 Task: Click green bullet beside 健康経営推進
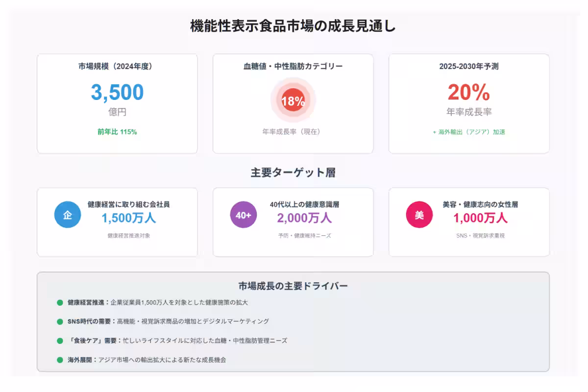pos(60,302)
